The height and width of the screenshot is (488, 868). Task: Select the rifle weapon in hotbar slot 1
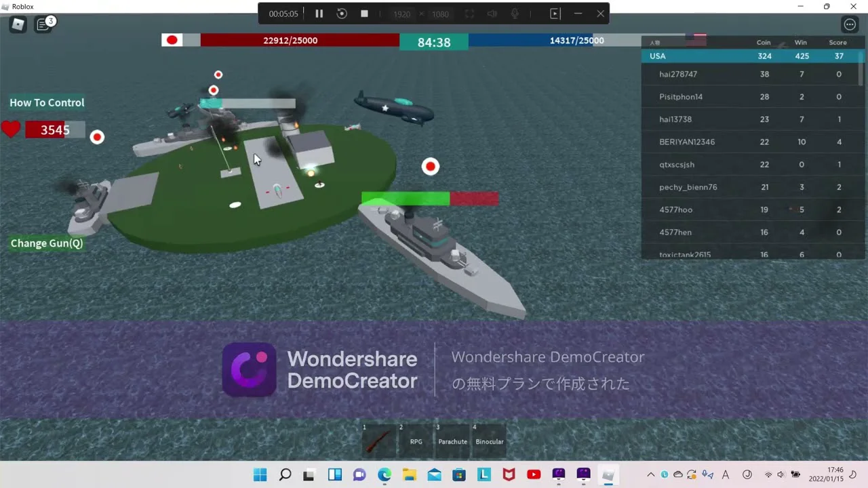(x=379, y=440)
